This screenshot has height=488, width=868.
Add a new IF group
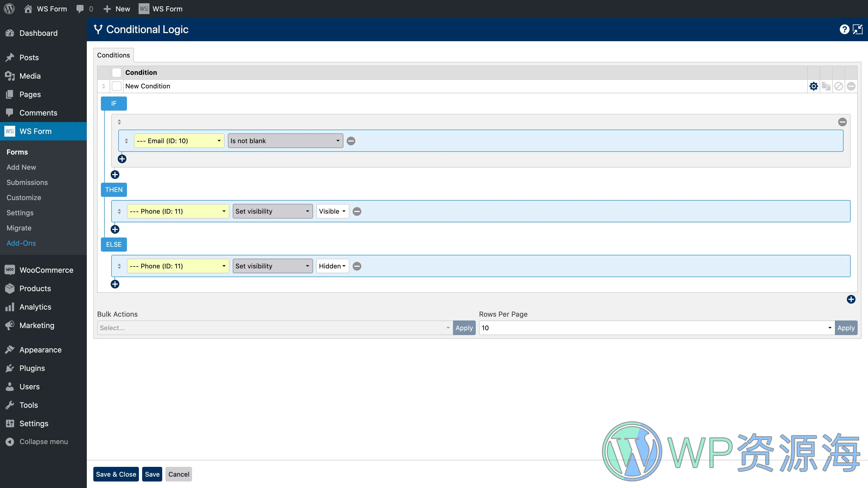click(115, 174)
